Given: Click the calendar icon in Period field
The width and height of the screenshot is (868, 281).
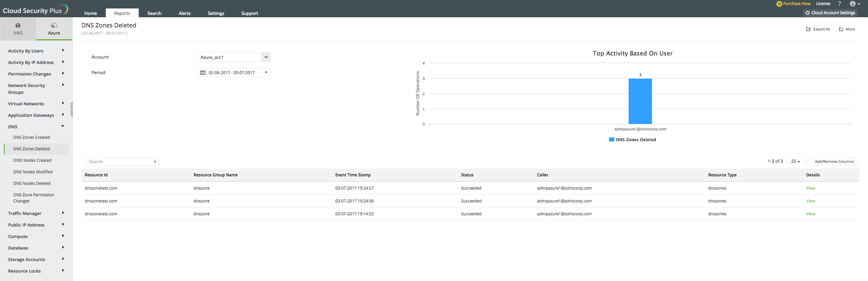Looking at the screenshot, I should (203, 72).
